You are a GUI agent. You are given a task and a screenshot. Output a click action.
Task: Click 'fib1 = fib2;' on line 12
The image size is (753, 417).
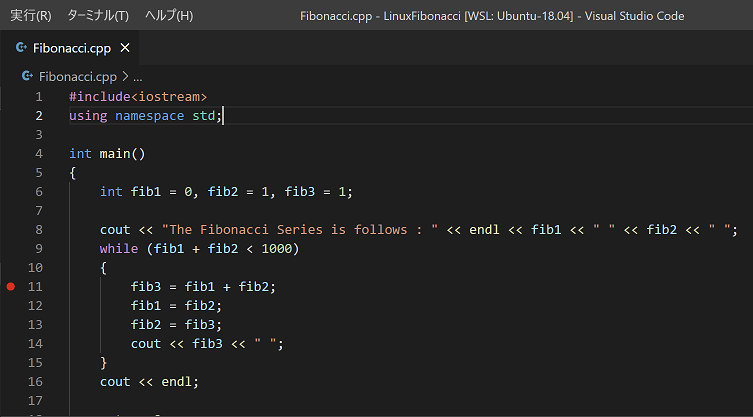coord(176,306)
